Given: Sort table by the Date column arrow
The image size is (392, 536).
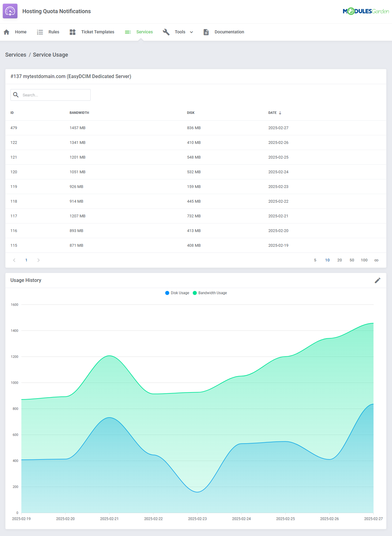Looking at the screenshot, I should click(x=280, y=113).
